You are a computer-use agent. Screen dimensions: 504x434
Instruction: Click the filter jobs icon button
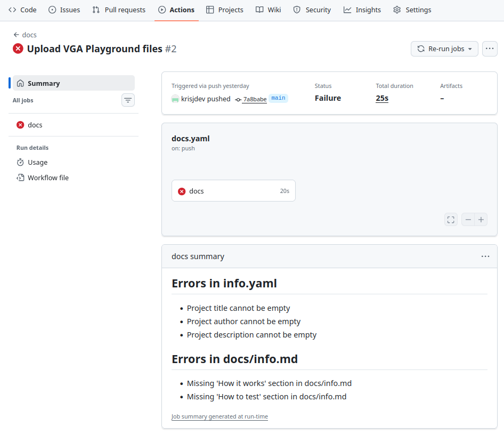(x=128, y=100)
